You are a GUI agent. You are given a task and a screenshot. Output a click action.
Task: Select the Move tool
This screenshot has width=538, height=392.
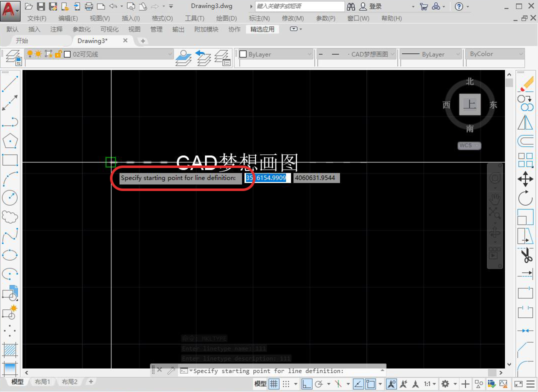(525, 179)
